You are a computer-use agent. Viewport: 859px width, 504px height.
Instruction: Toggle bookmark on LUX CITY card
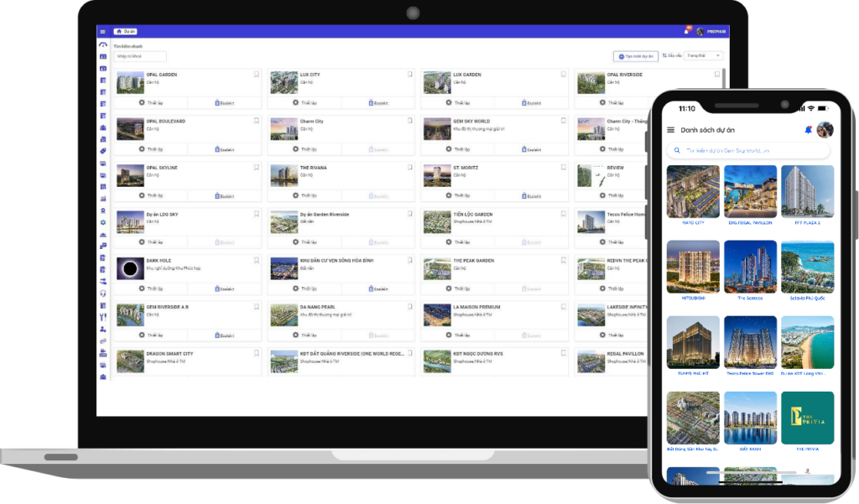click(x=410, y=74)
